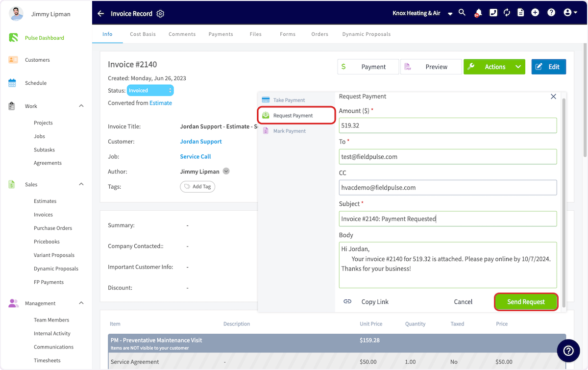This screenshot has height=370, width=588.
Task: Switch to the Files tab
Action: pos(255,34)
